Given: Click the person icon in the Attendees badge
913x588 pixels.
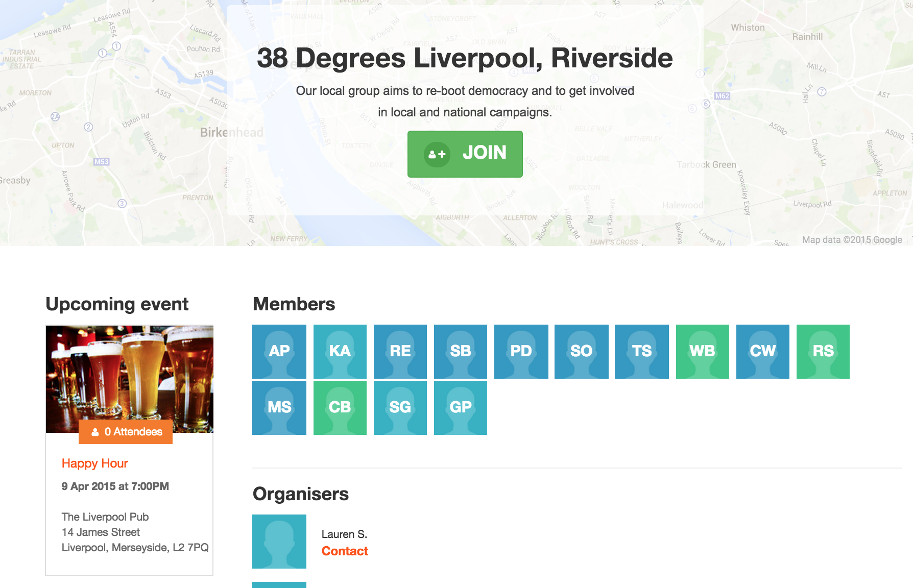Looking at the screenshot, I should tap(95, 432).
